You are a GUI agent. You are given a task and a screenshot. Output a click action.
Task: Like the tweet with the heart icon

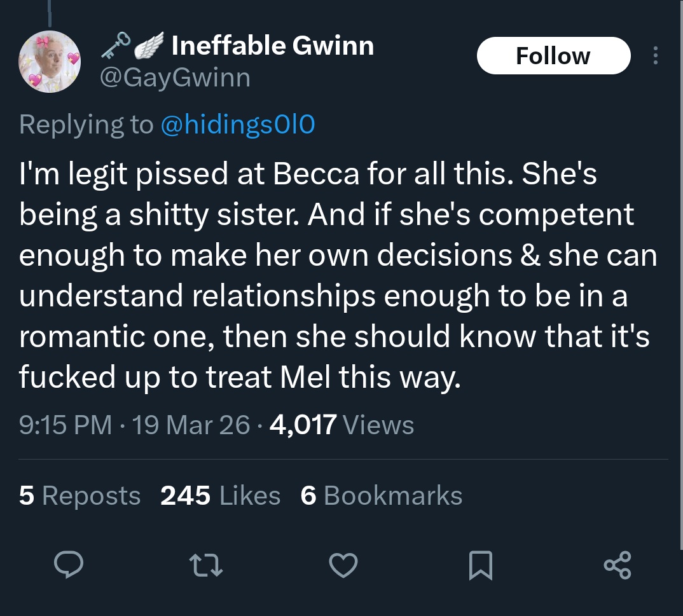tap(343, 565)
